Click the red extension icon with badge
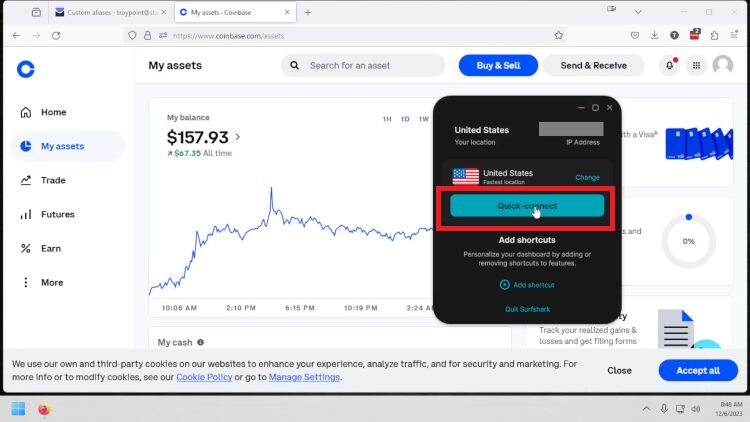Image resolution: width=750 pixels, height=422 pixels. tap(695, 34)
